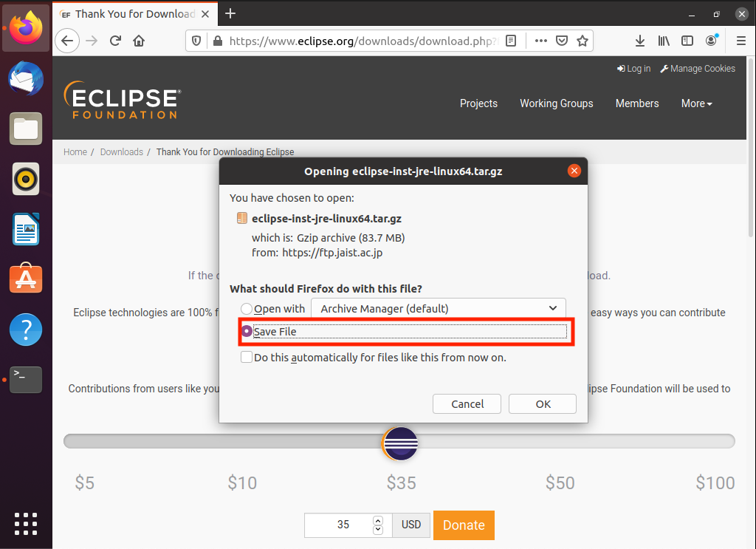Show site security padlock details
The width and height of the screenshot is (756, 549).
[x=218, y=41]
